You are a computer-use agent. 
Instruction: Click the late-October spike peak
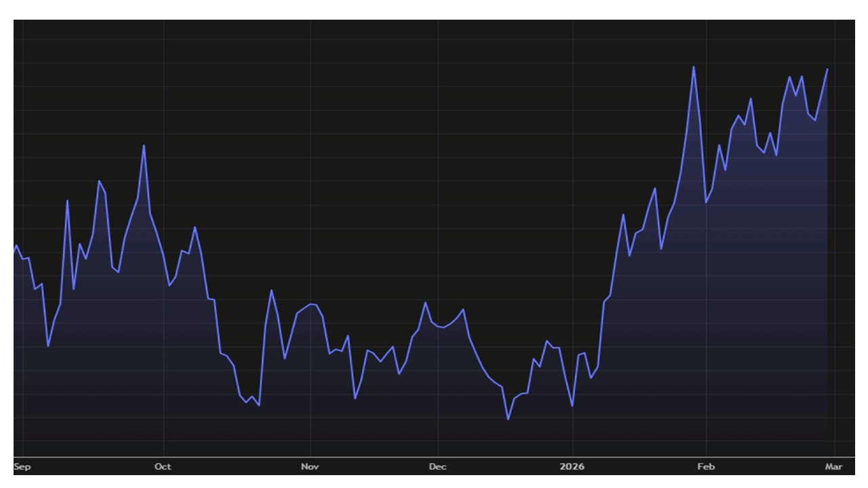coord(271,290)
